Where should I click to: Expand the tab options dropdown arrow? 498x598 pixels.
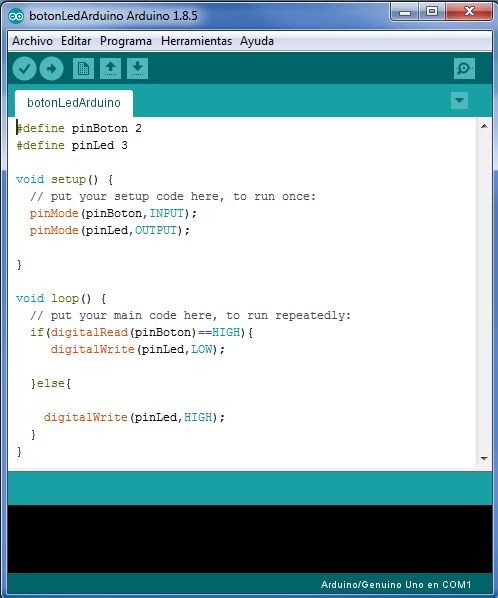pos(459,101)
